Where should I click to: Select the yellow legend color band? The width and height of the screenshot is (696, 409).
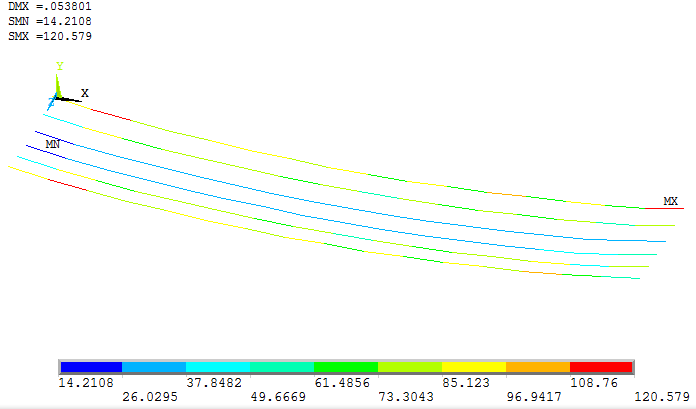(474, 367)
